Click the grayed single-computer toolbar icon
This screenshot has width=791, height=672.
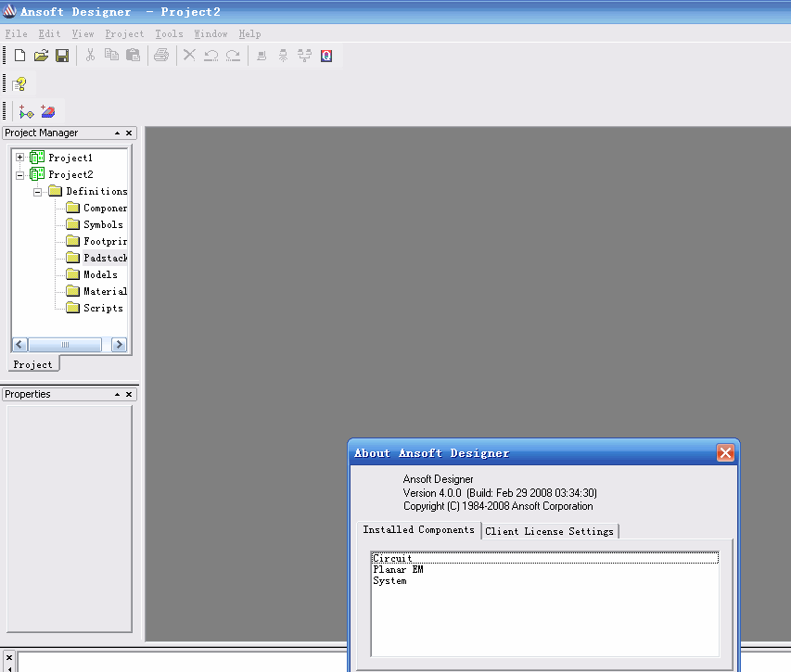click(x=262, y=56)
